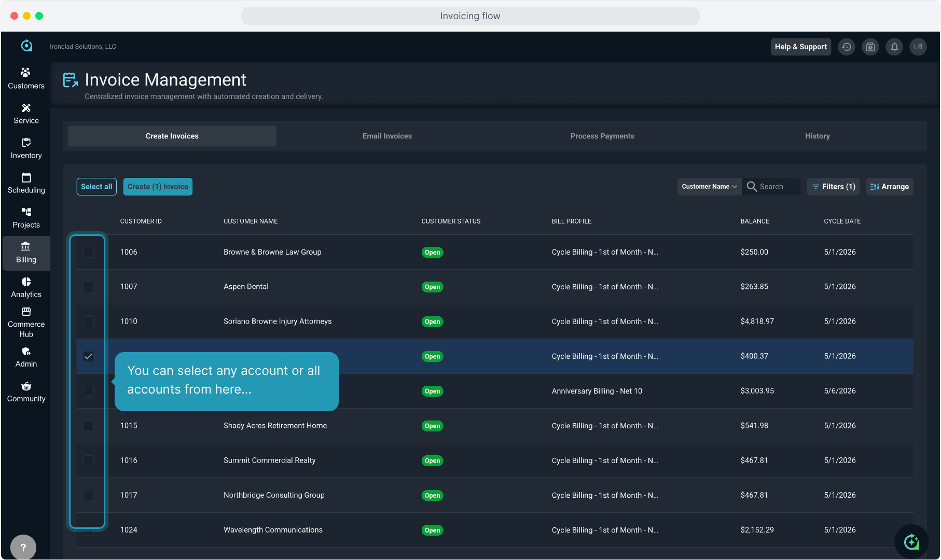
Task: Sort by the Customer ID column header
Action: [141, 221]
